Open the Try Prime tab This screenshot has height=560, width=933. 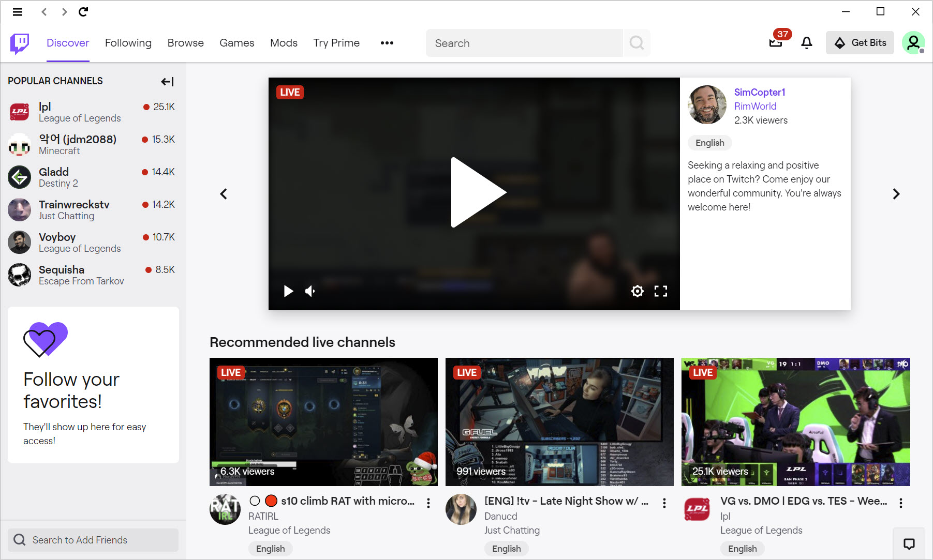[336, 43]
